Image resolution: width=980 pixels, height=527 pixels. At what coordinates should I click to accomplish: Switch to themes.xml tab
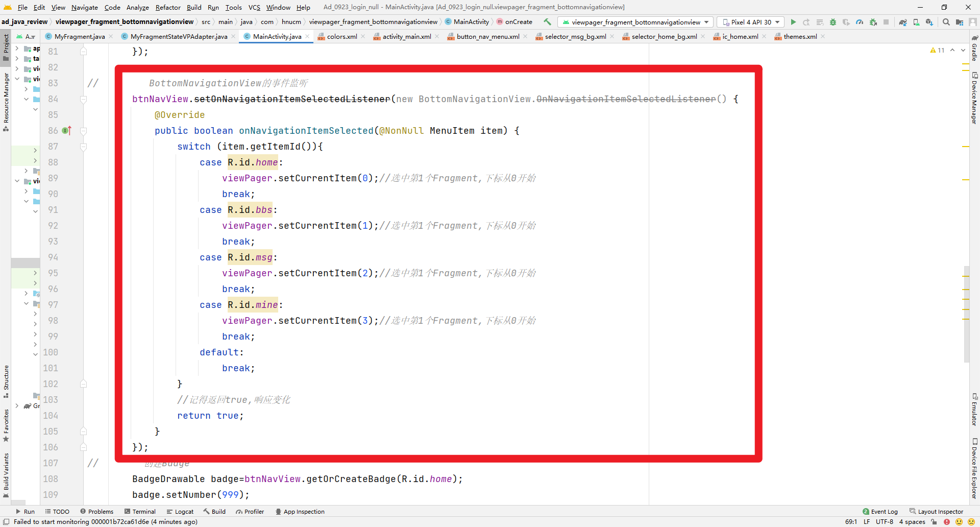(800, 36)
